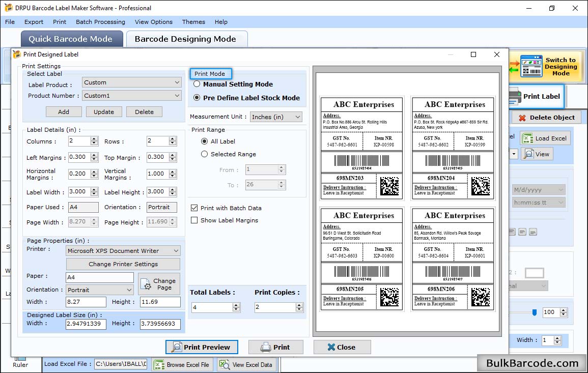588x373 pixels.
Task: Open M/d/yyyy date format dropdown
Action: [x=539, y=190]
